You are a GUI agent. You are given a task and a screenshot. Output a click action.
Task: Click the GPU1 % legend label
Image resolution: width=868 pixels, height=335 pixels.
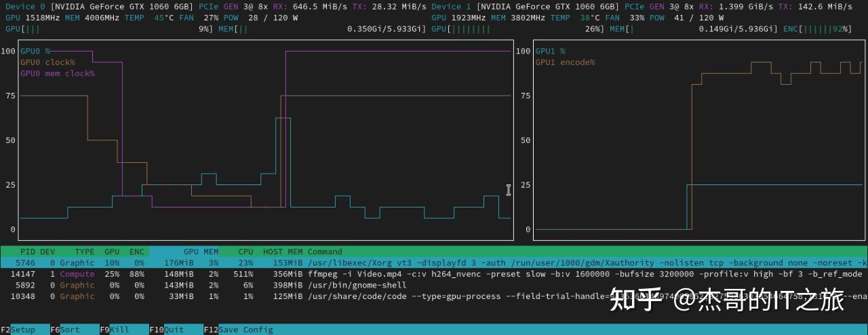click(550, 51)
